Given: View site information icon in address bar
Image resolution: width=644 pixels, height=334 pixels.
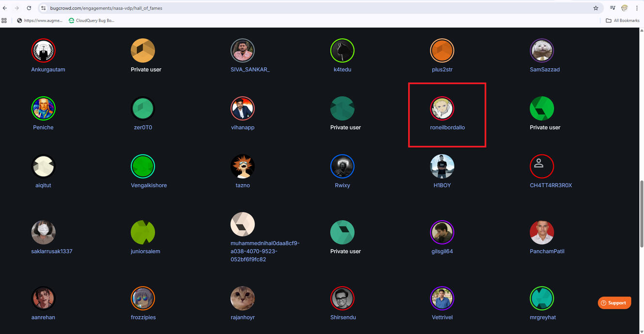Looking at the screenshot, I should coord(43,8).
